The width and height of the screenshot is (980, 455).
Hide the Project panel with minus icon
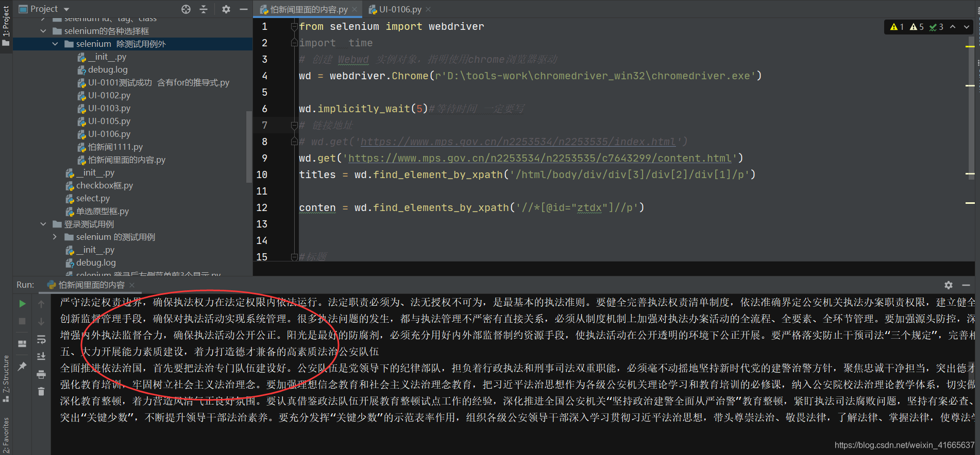tap(244, 9)
